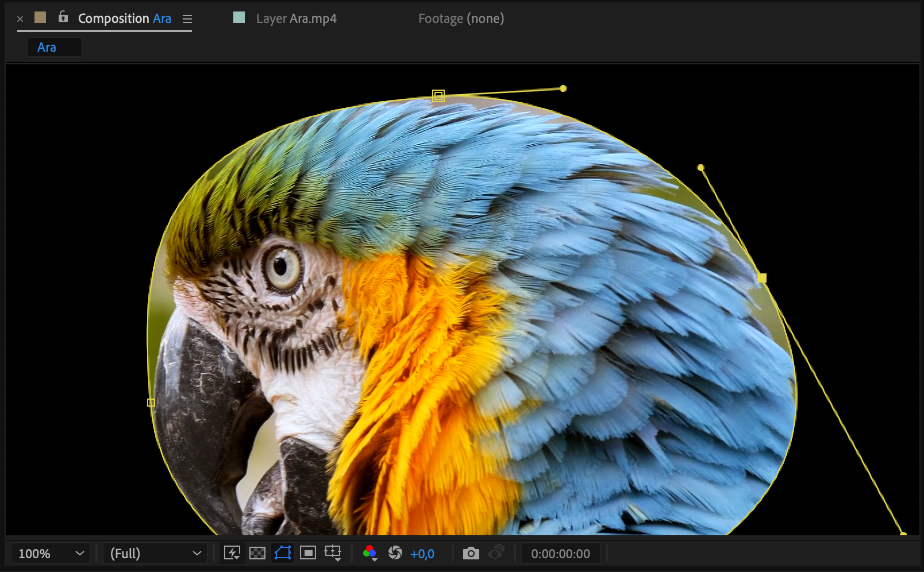Enable the Region of Interest button
The height and width of the screenshot is (572, 924).
[308, 553]
